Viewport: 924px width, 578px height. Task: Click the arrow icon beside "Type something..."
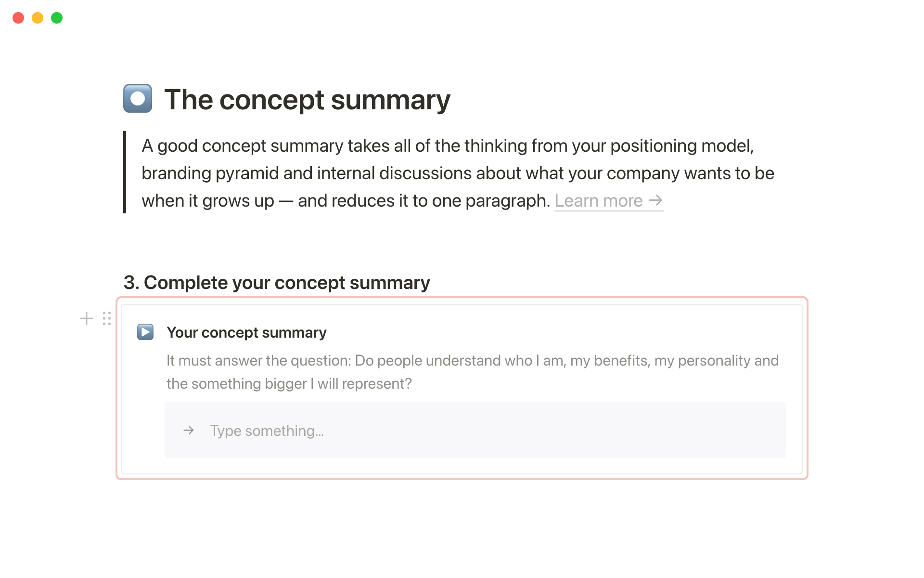tap(189, 430)
